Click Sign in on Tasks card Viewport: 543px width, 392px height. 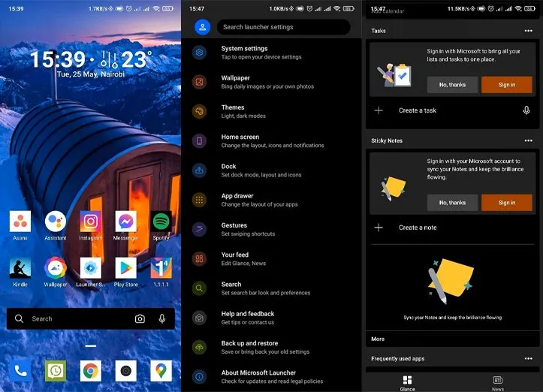click(x=506, y=85)
